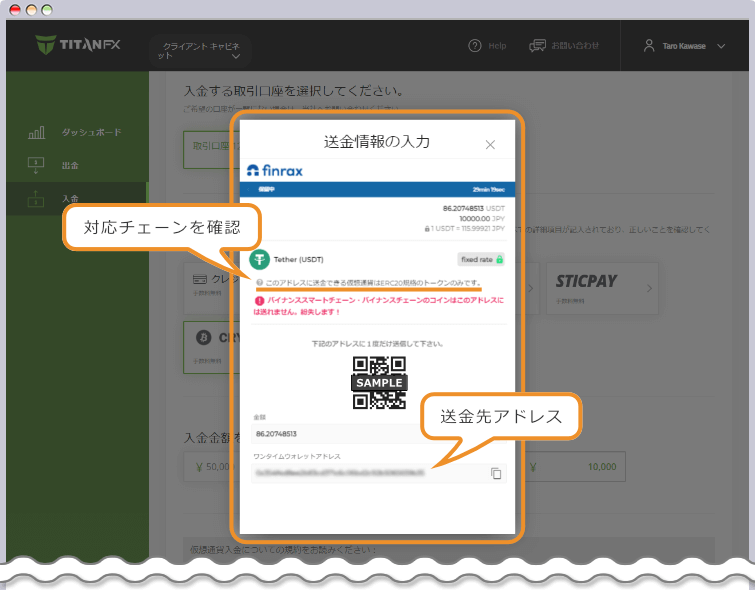Click the chevron on the STICPAY card
The width and height of the screenshot is (755, 590).
(649, 288)
